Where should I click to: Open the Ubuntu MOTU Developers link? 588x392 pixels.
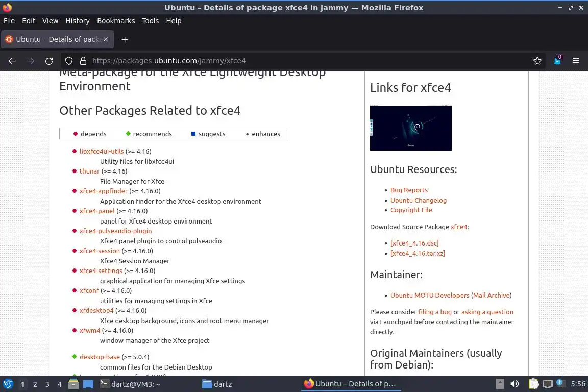tap(430, 295)
